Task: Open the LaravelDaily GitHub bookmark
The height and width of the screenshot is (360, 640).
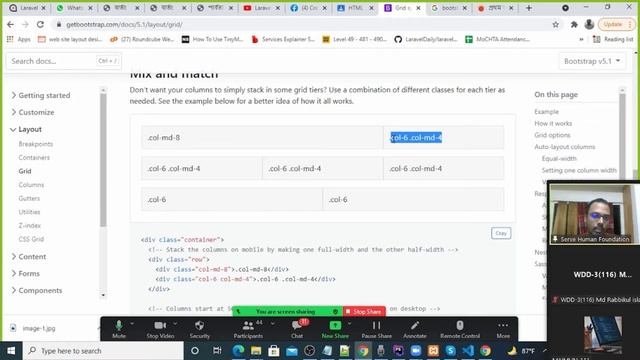Action: click(x=425, y=39)
